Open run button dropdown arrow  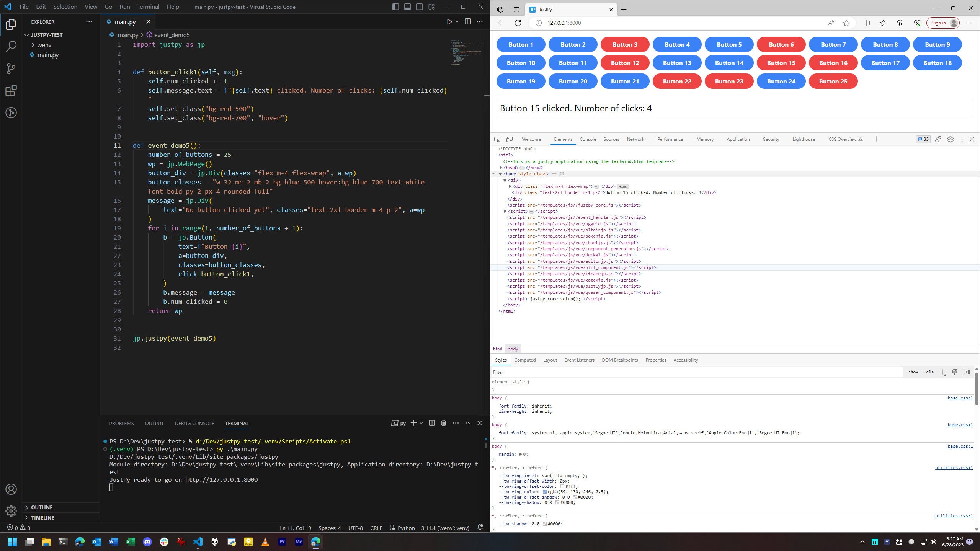point(457,22)
